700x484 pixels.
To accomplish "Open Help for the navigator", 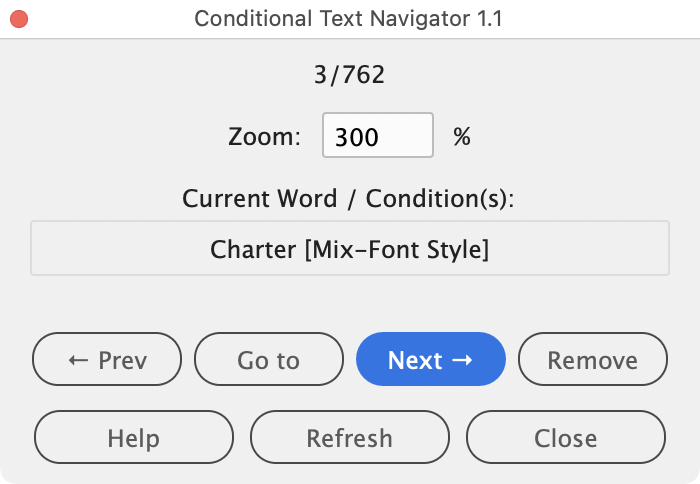I will pos(134,438).
